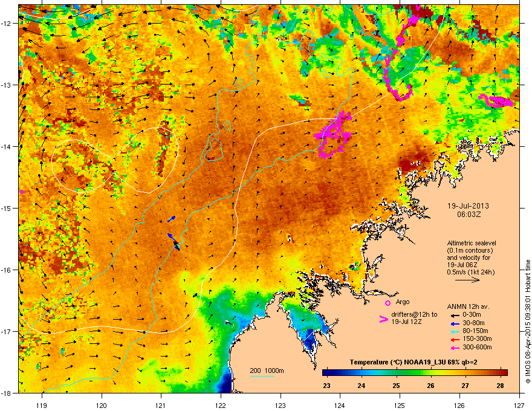Click the date label 19-Jul-2013
Screen dimensions: 532x411
[x=468, y=206]
